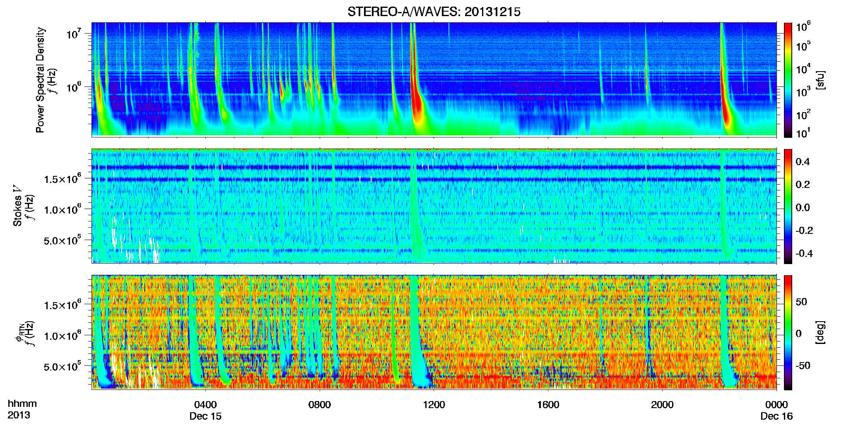
Task: Click the Dec 15 date label
Action: tap(205, 416)
